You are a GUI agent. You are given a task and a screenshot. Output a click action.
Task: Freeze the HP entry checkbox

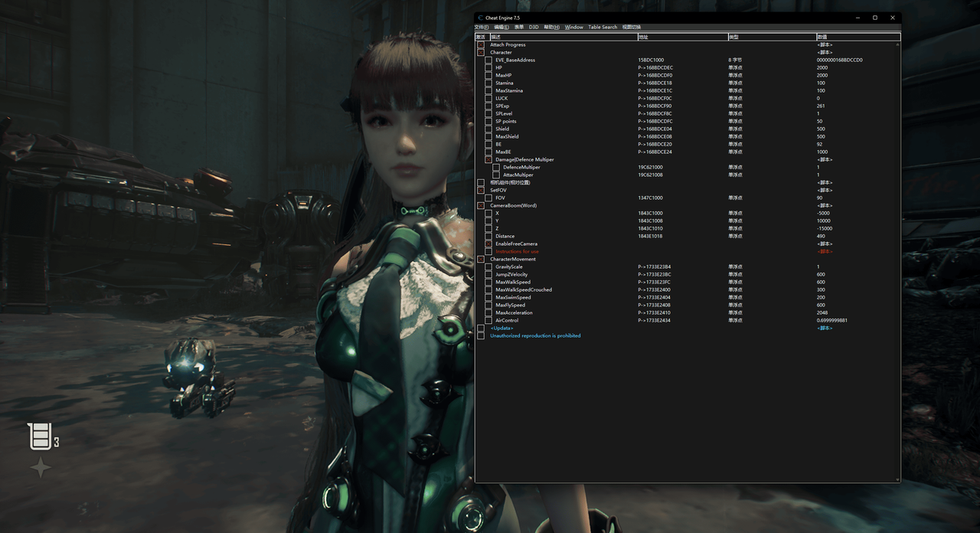[x=488, y=67]
